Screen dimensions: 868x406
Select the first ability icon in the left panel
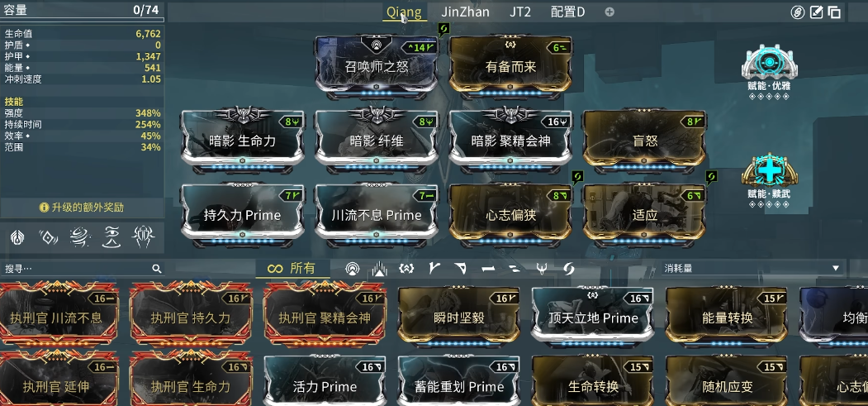click(x=17, y=237)
